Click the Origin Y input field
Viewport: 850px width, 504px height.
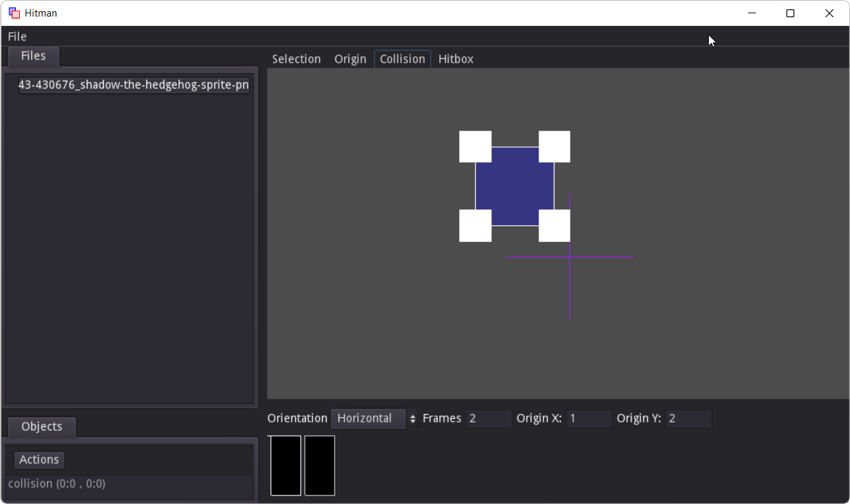click(688, 419)
